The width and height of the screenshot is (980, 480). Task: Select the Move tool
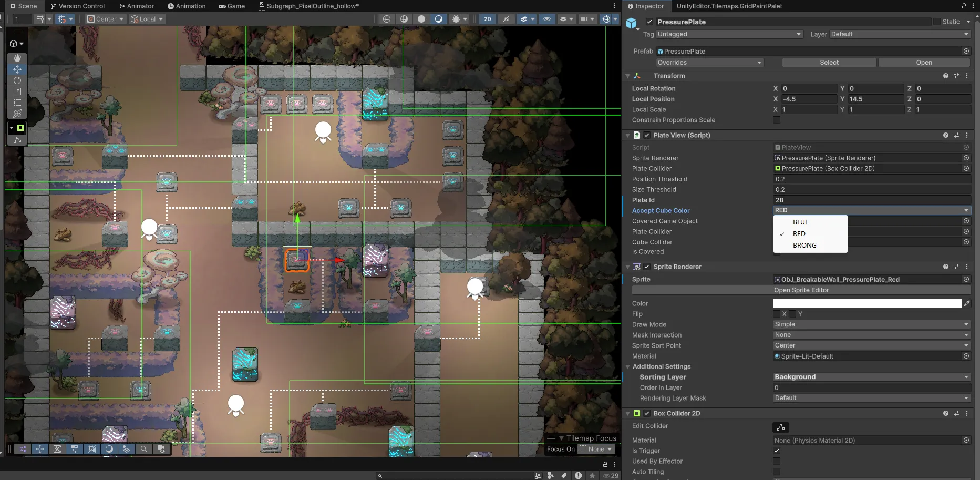pyautogui.click(x=17, y=69)
